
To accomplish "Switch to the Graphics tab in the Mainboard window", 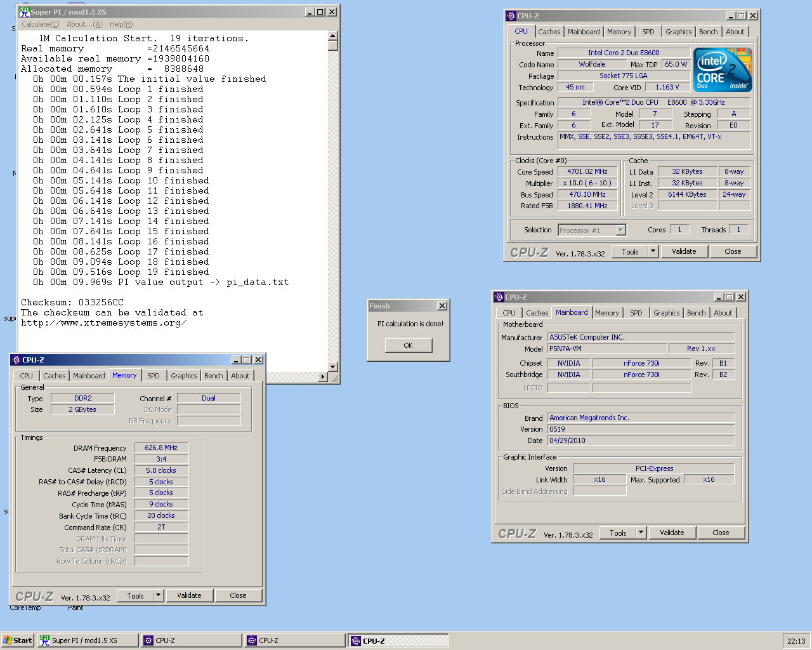I will tap(667, 313).
